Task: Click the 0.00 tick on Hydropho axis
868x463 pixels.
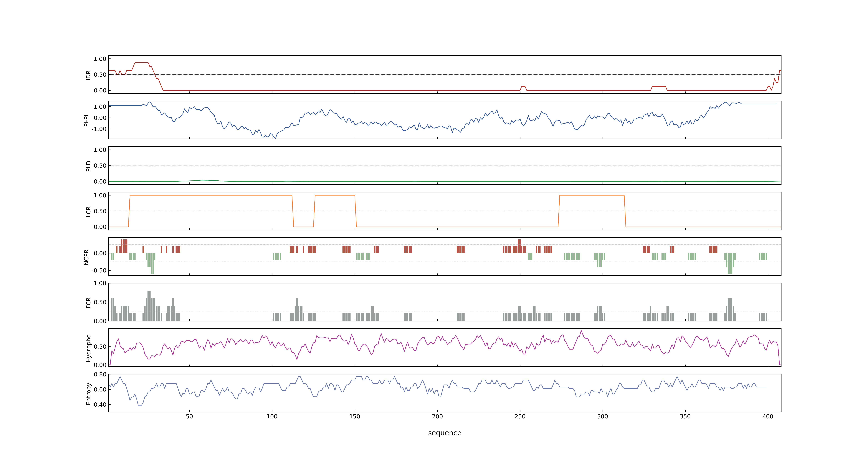Action: 100,365
